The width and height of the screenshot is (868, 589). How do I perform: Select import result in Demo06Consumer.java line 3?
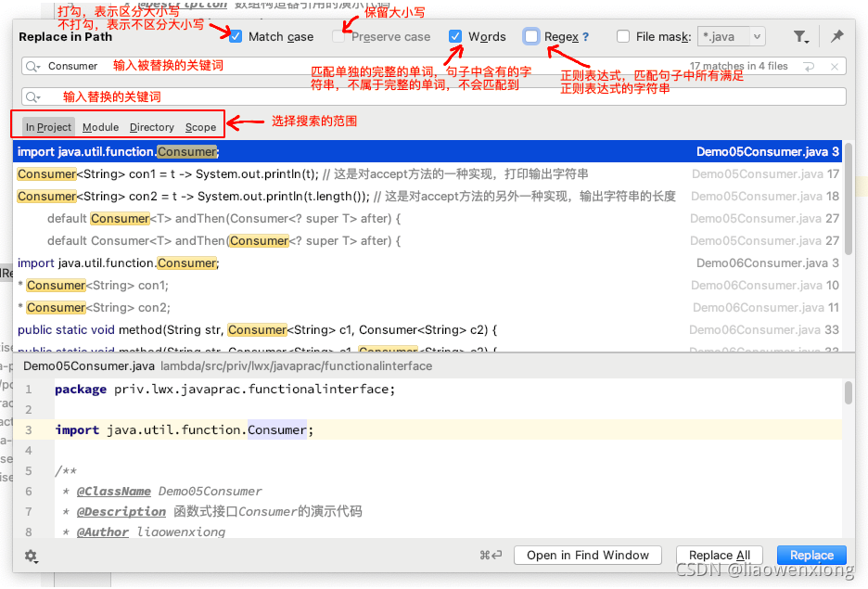point(428,262)
